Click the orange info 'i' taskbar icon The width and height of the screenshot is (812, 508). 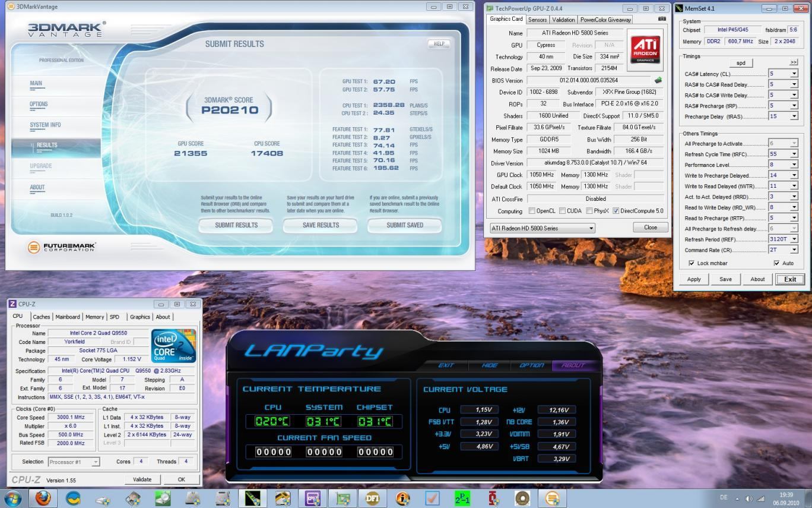[402, 498]
